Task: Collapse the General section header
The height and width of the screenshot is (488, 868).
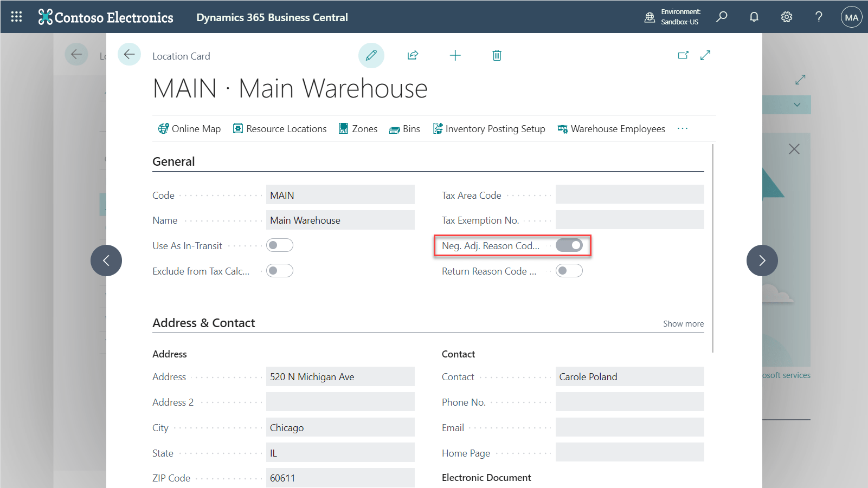Action: tap(173, 161)
